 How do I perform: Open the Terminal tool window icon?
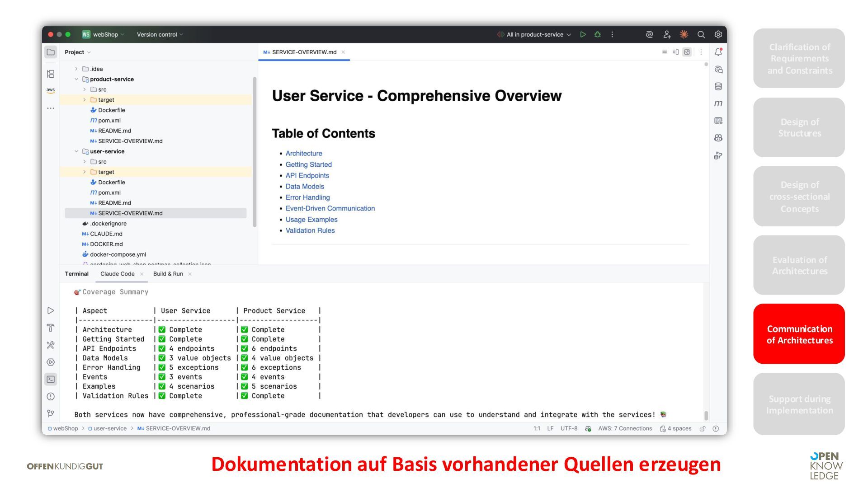(51, 379)
